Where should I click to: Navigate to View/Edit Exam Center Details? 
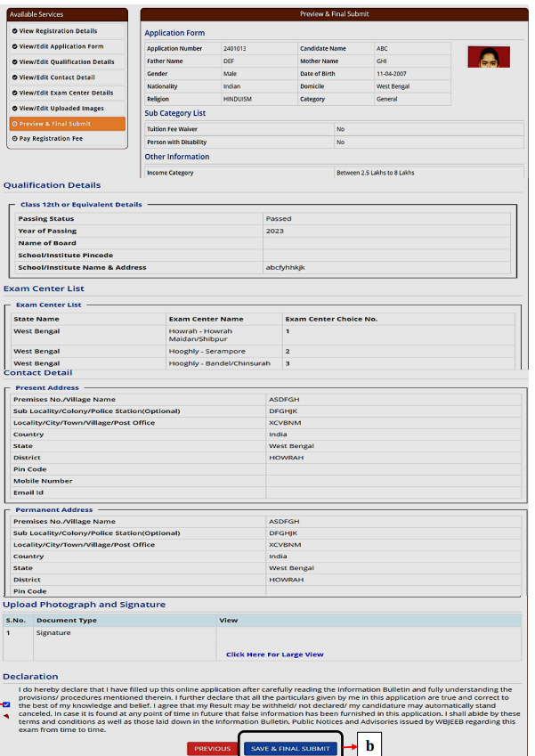[x=66, y=93]
